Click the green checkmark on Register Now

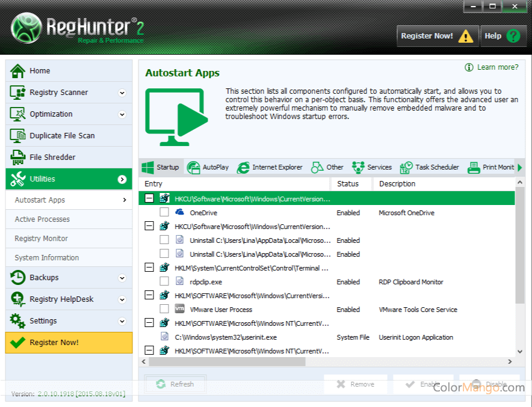click(x=17, y=342)
